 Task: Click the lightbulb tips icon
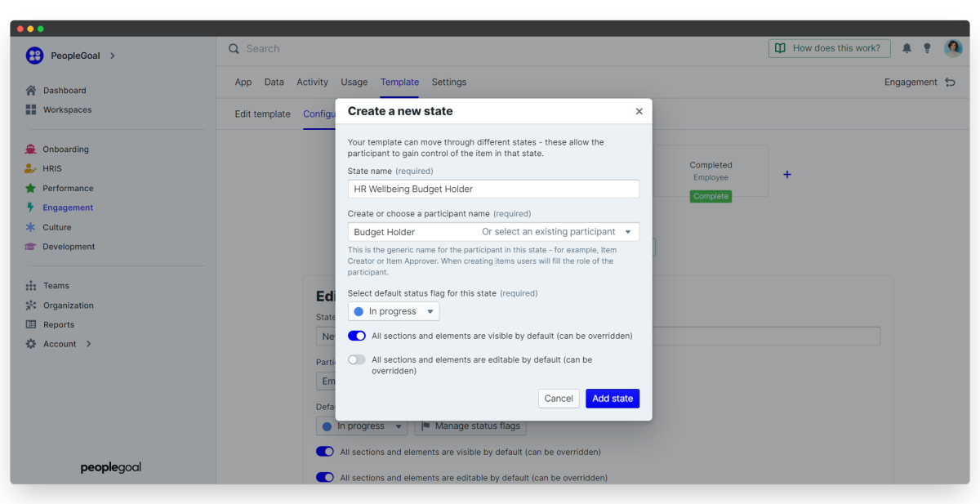[x=927, y=48]
